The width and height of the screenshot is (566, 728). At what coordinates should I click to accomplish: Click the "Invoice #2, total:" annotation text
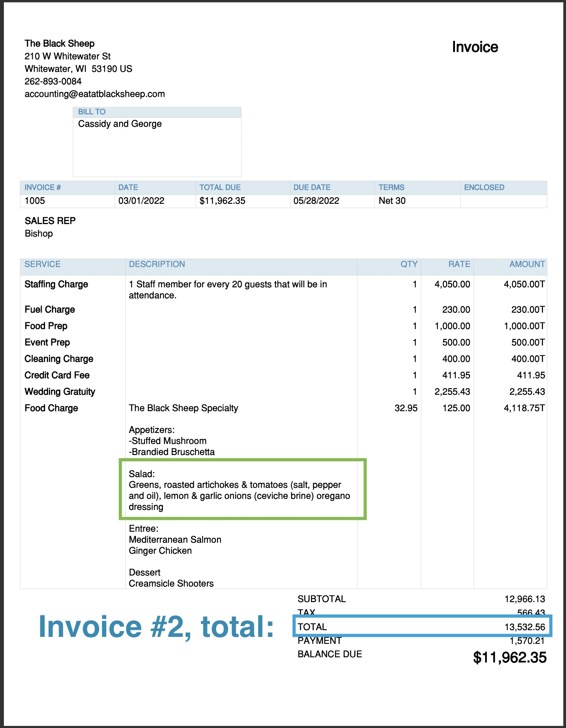coord(156,627)
